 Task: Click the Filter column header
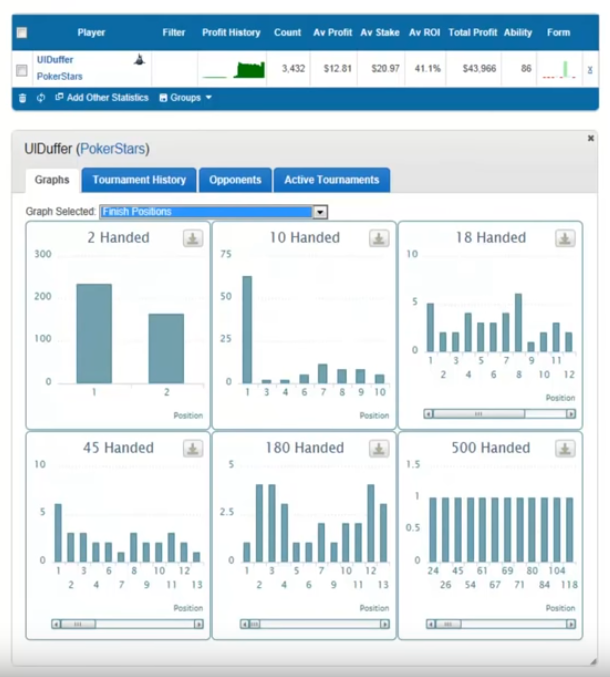(174, 32)
